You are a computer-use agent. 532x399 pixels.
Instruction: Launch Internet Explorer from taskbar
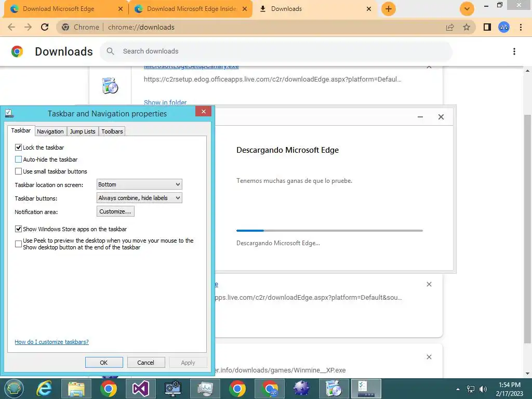click(x=44, y=389)
